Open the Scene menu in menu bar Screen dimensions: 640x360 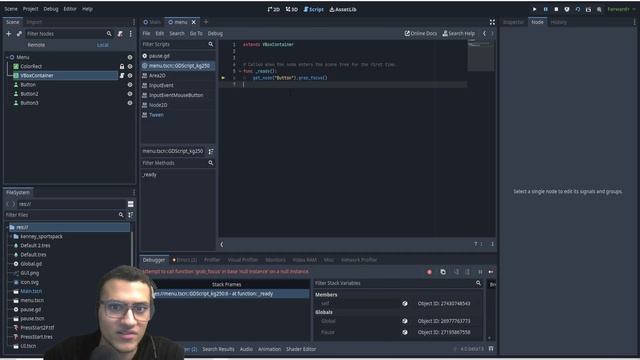[x=11, y=9]
